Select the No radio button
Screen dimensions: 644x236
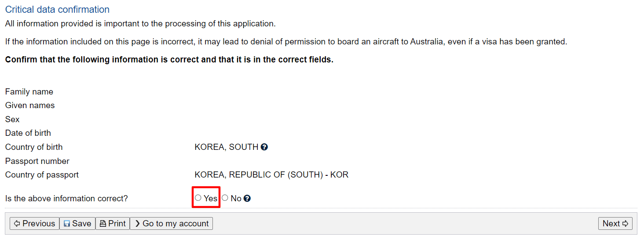pos(225,198)
